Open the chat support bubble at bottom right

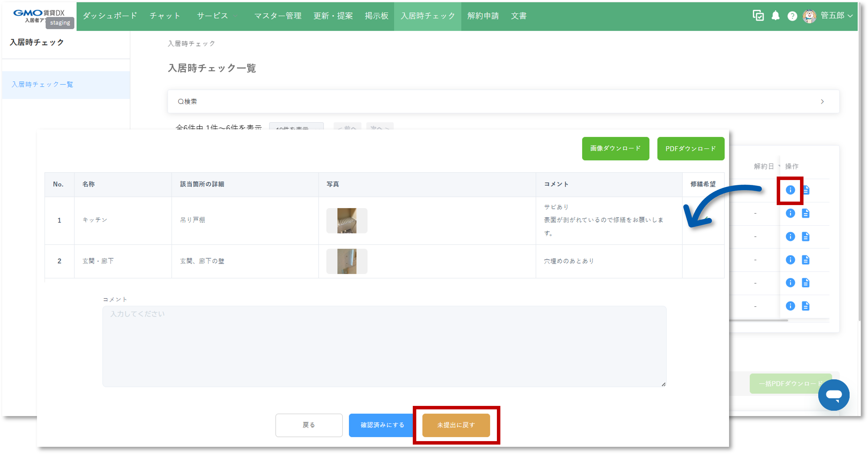click(834, 395)
